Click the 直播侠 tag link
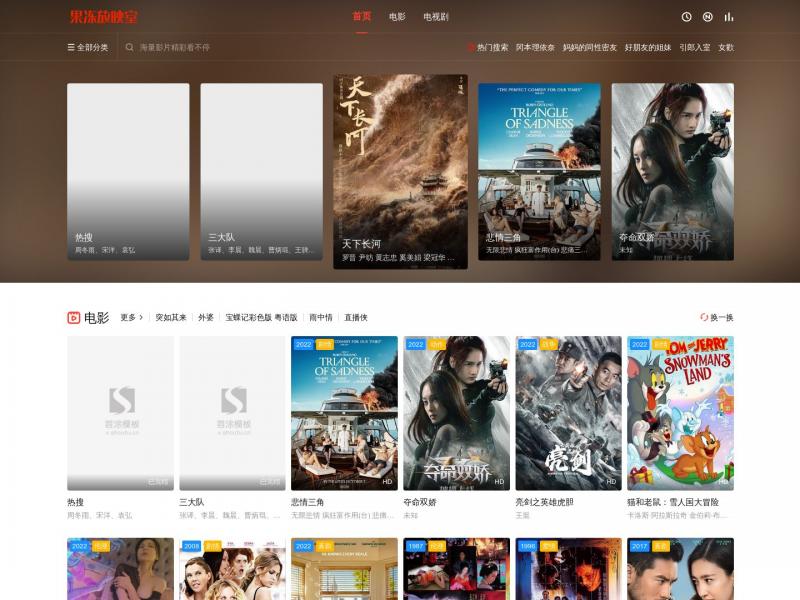 tap(356, 317)
